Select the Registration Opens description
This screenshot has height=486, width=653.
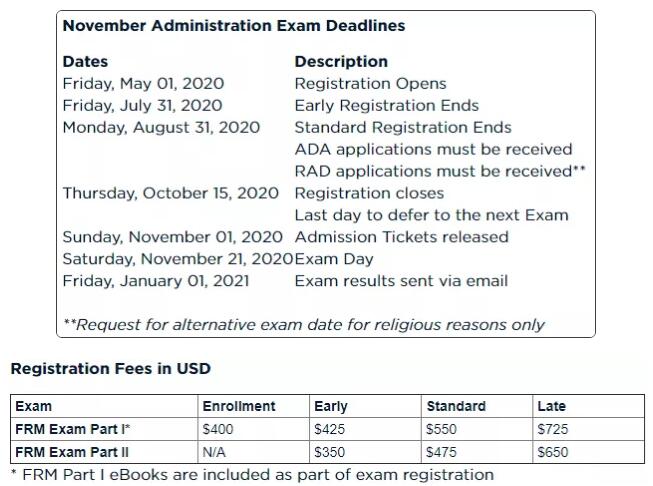click(x=370, y=84)
